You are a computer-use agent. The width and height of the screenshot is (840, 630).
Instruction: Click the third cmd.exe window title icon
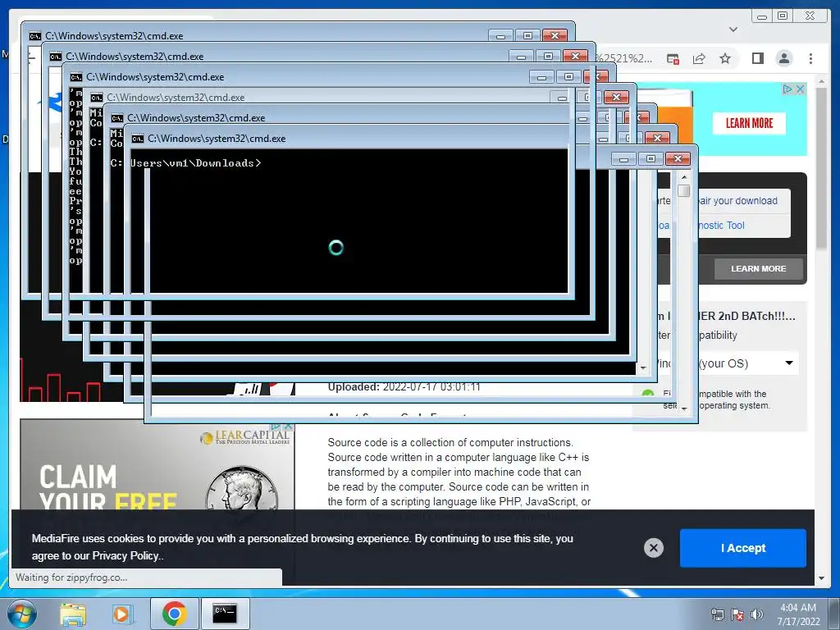tap(76, 77)
